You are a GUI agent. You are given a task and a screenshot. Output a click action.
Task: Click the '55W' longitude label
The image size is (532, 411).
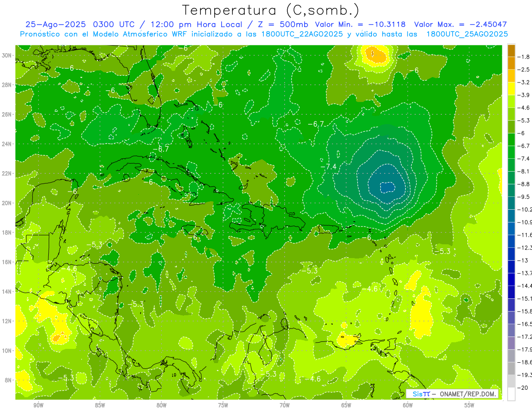pyautogui.click(x=469, y=406)
